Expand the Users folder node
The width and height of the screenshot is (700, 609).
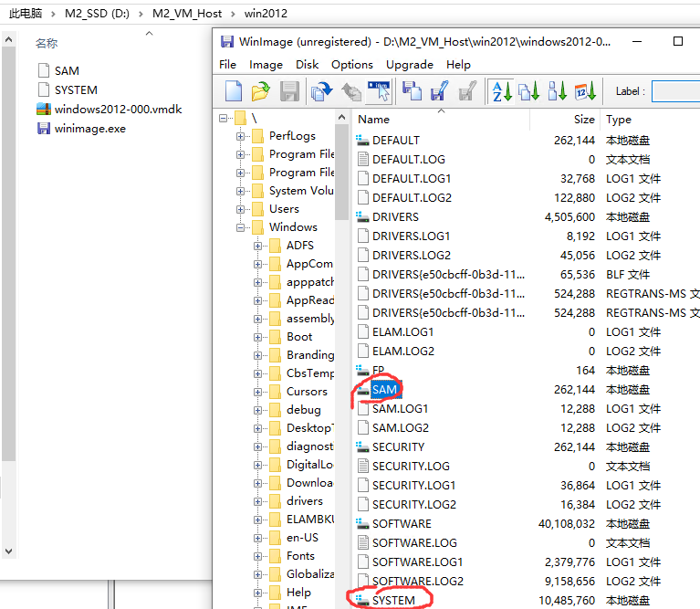240,209
